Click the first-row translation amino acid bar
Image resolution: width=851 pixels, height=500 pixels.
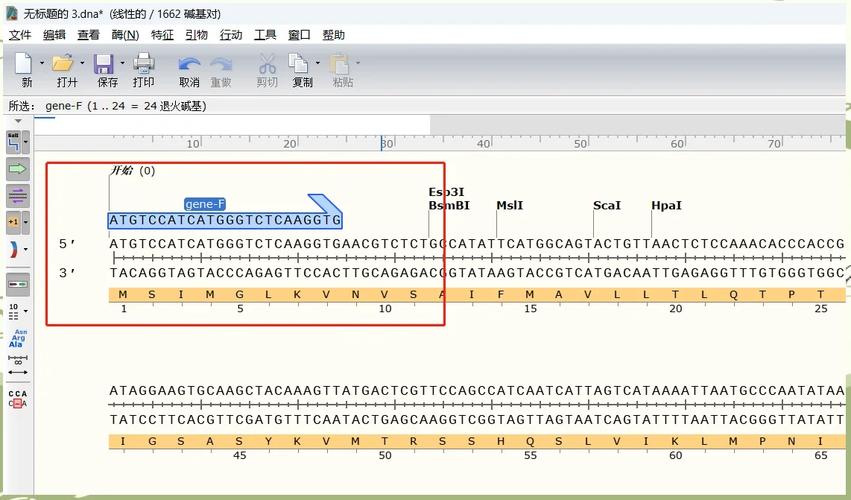click(477, 295)
